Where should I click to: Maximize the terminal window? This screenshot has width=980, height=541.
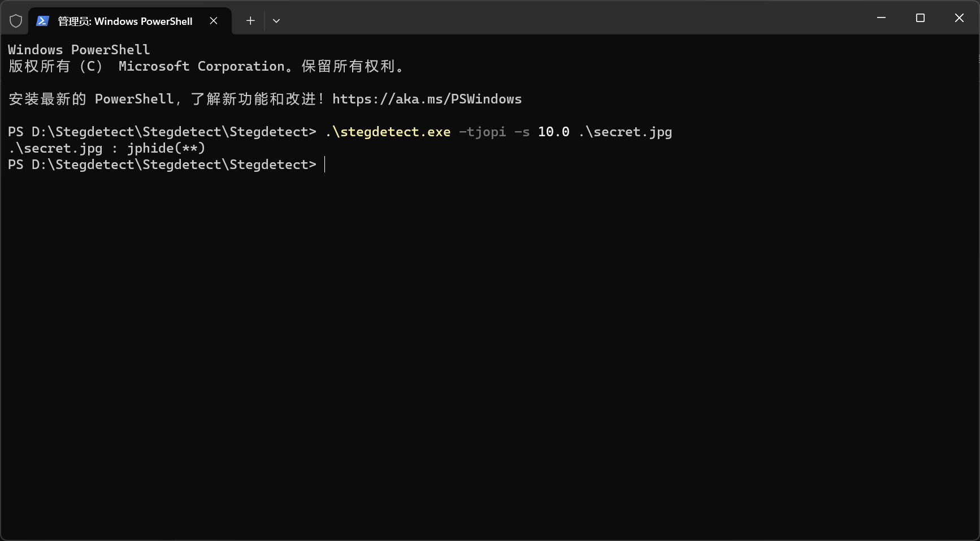[x=920, y=18]
